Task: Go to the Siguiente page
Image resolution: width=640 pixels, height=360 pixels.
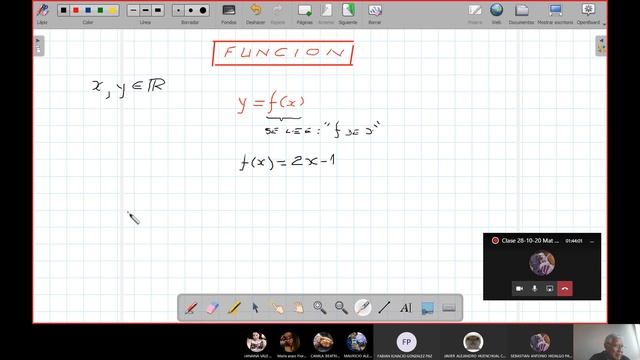Action: point(348,10)
